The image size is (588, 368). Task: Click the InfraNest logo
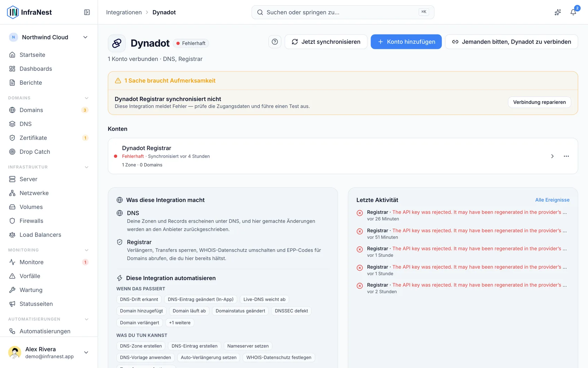(29, 12)
